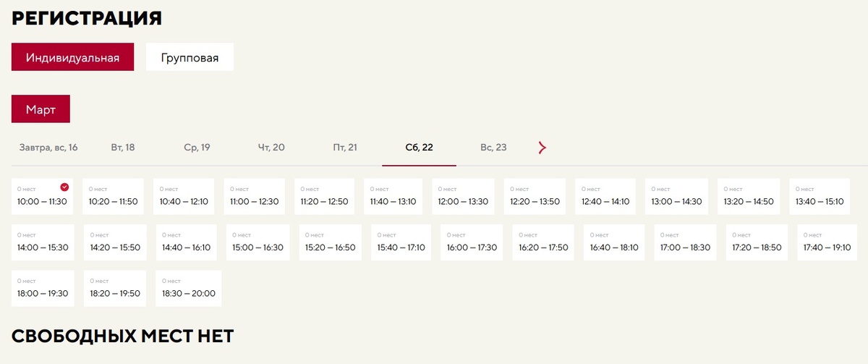868x364 pixels.
Task: Select the 13:40 — 15:10 time slot
Action: (820, 197)
